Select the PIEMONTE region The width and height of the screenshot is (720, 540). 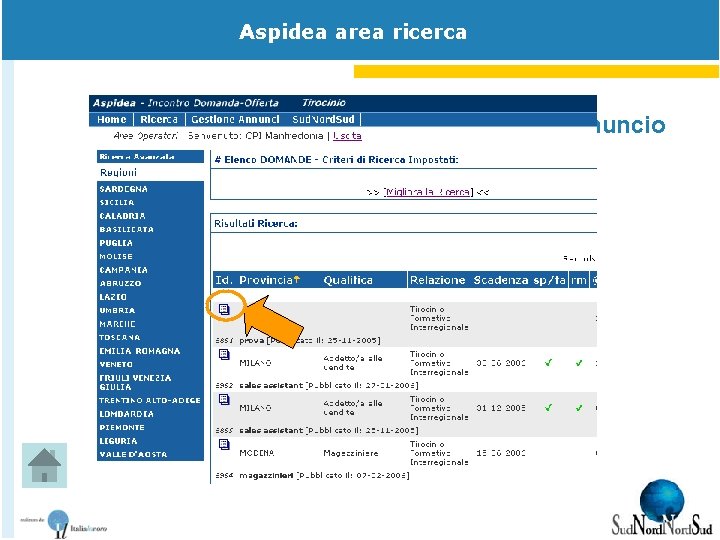[x=122, y=428]
